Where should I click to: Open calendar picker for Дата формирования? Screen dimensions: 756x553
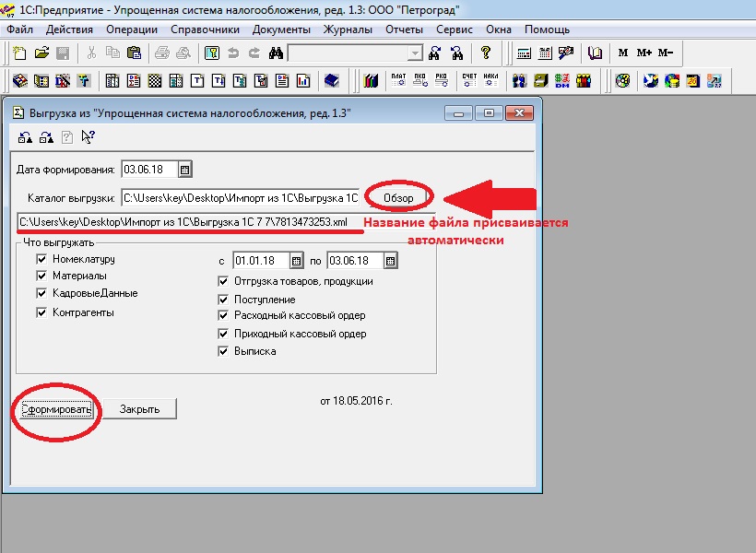(184, 170)
